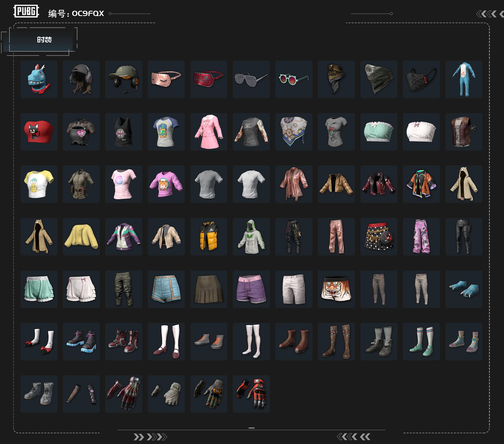Select the fluffy yellow sweater

click(x=81, y=237)
